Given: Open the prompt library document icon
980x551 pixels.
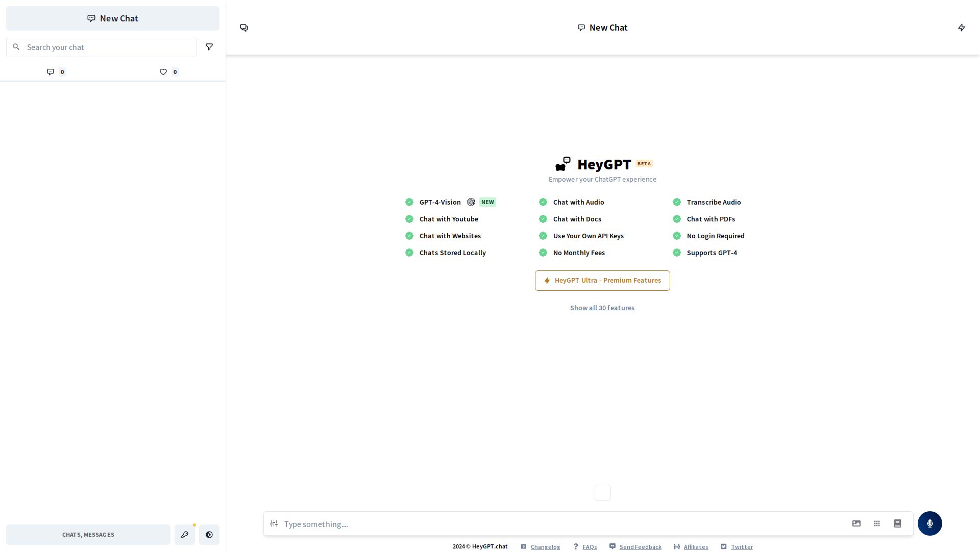Looking at the screenshot, I should pyautogui.click(x=897, y=523).
